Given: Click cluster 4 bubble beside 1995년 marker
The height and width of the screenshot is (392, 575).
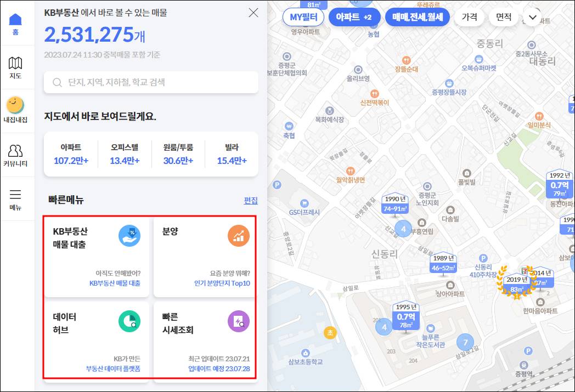Looking at the screenshot, I should tap(384, 327).
